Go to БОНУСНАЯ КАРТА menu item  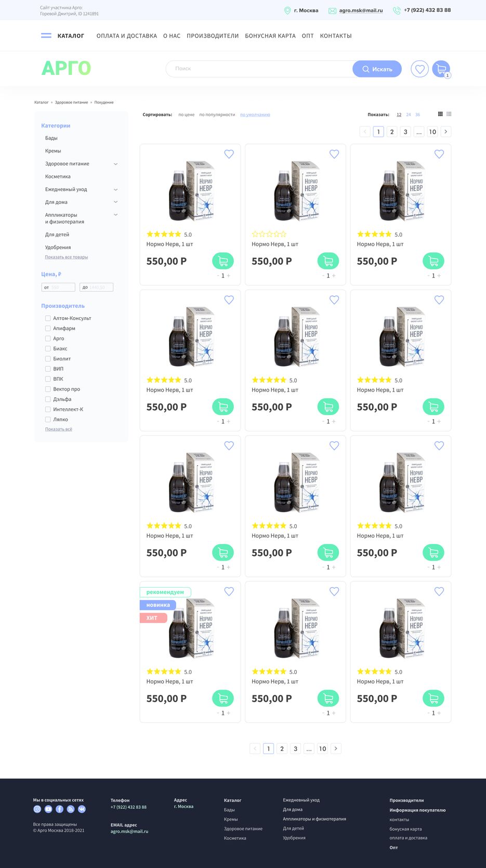270,36
